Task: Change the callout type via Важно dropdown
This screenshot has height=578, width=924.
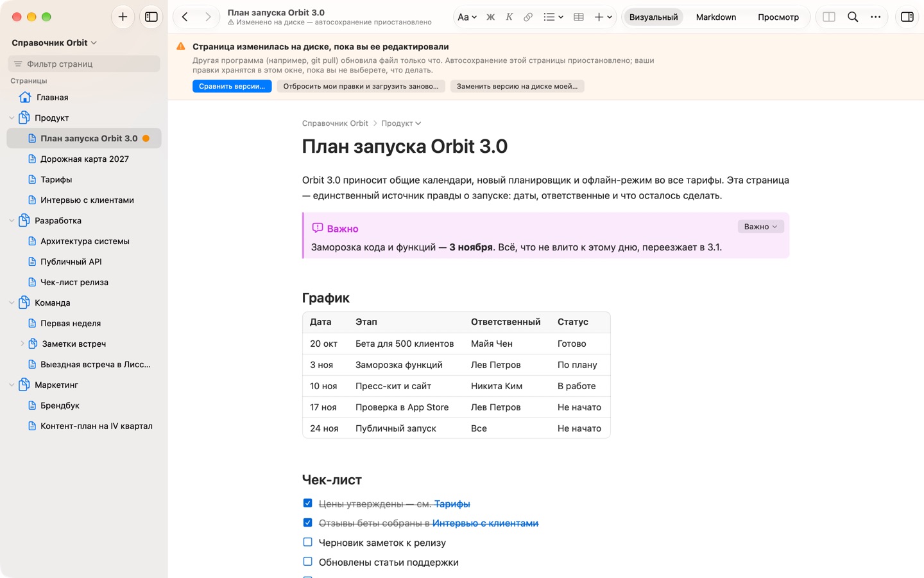Action: click(760, 227)
